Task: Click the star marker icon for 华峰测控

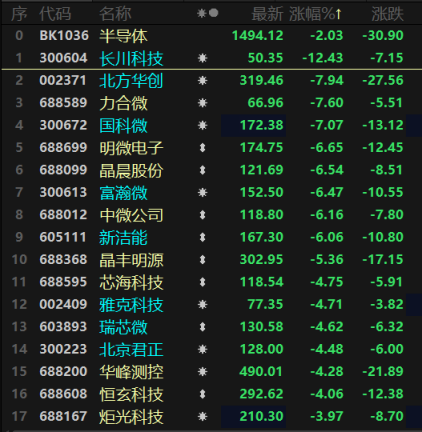Action: 202,372
